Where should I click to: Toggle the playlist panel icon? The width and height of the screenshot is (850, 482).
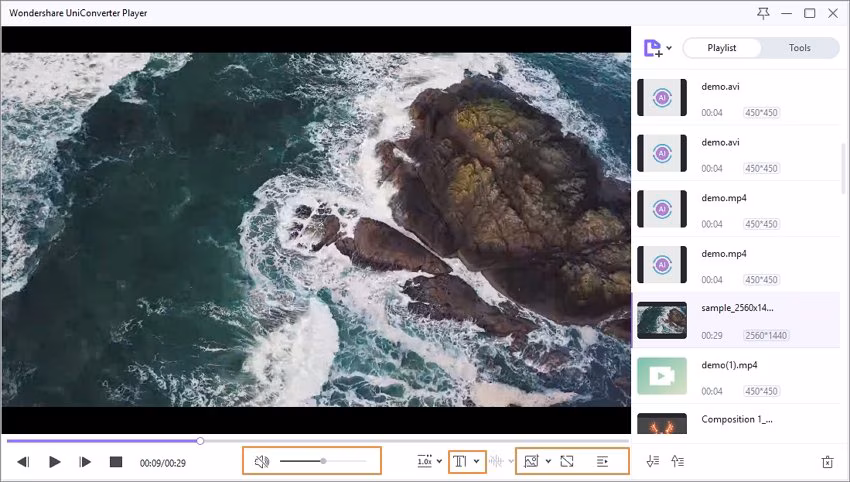tap(602, 461)
